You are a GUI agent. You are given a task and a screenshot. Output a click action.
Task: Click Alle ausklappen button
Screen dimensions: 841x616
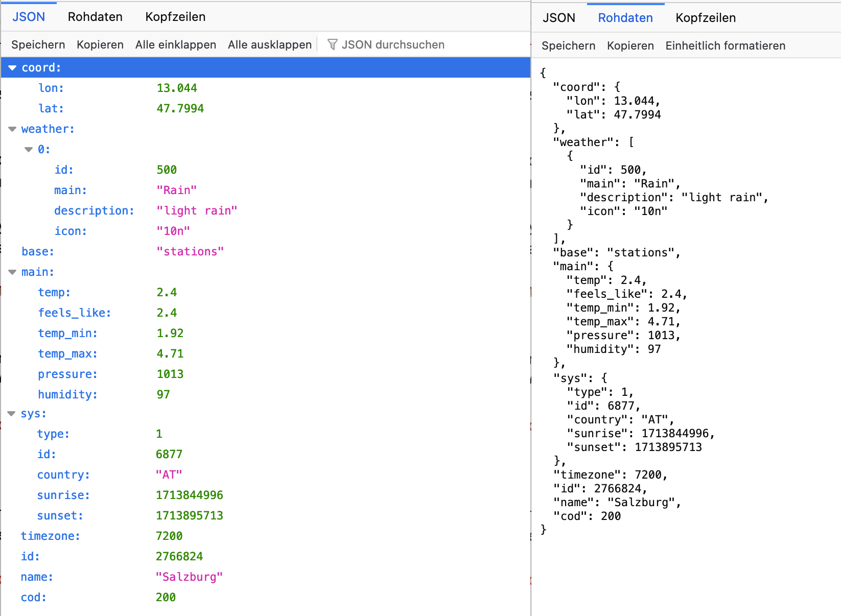[270, 45]
